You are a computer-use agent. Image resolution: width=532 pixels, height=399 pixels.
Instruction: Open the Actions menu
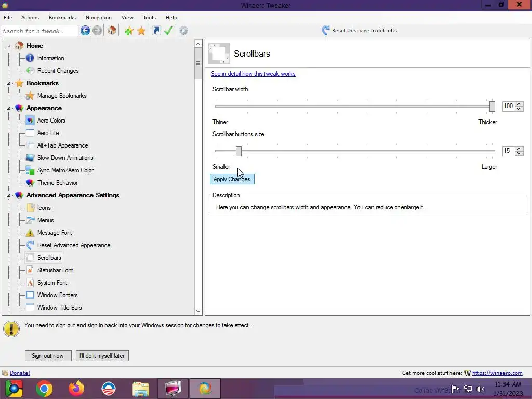coord(30,17)
